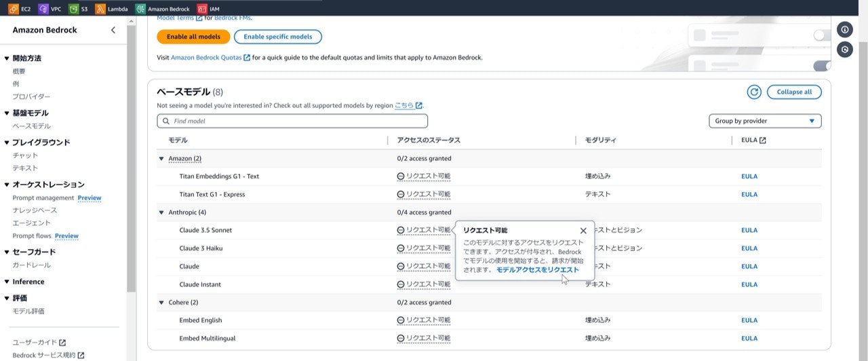Click the モダリティ column header
This screenshot has width=868, height=361.
pyautogui.click(x=601, y=140)
